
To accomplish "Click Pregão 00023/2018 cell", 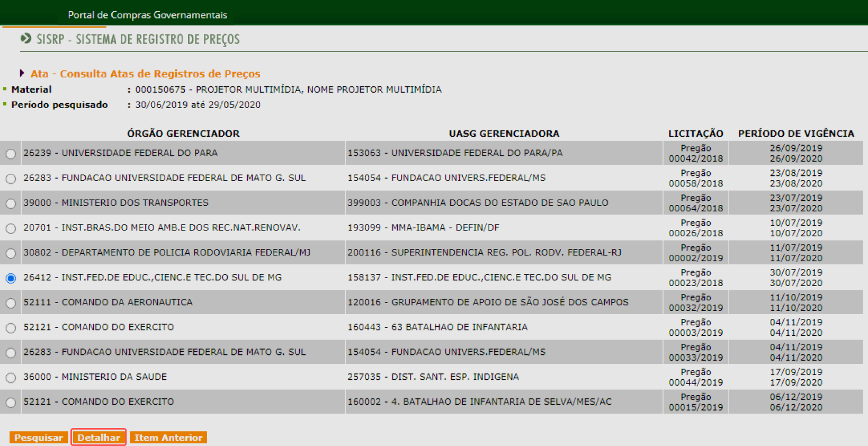I will click(696, 278).
